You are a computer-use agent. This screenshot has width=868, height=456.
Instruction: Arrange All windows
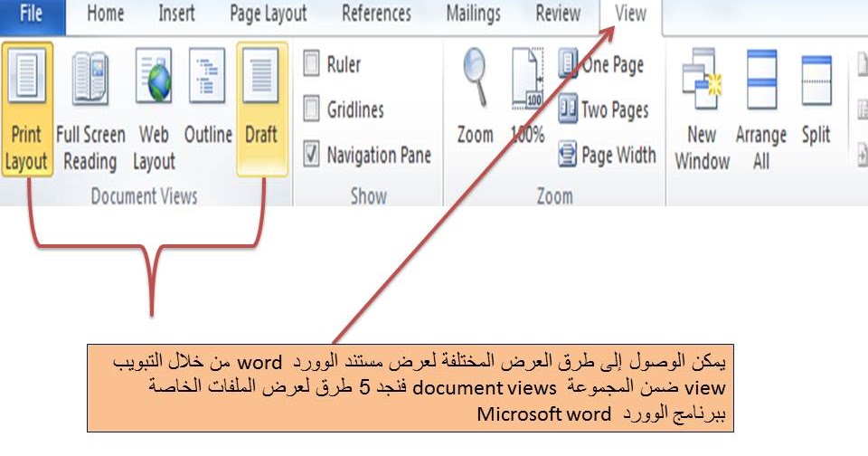[761, 109]
